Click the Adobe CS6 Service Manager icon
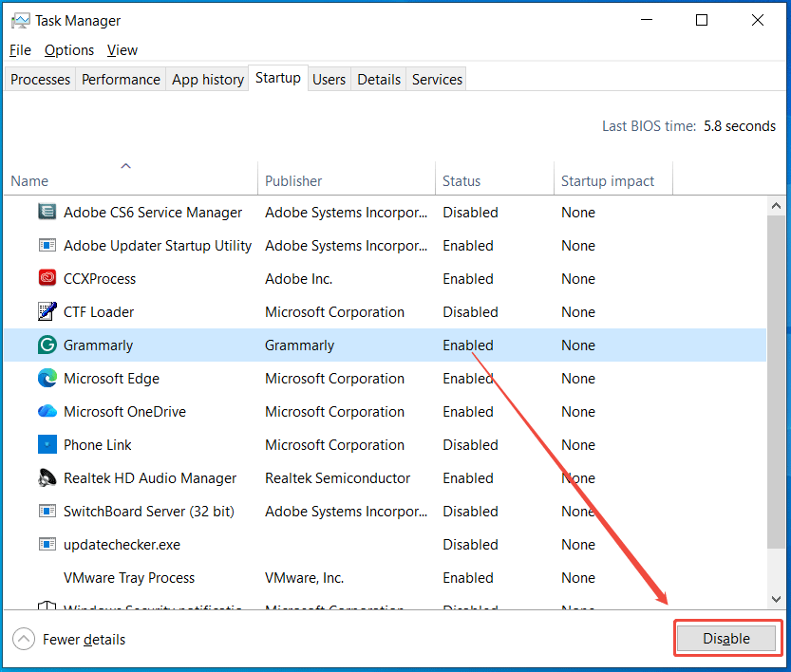 pyautogui.click(x=47, y=212)
